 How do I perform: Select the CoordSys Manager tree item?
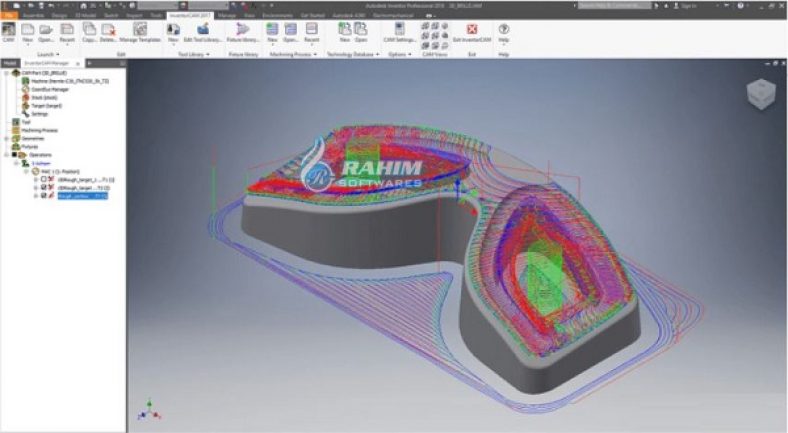(x=46, y=89)
